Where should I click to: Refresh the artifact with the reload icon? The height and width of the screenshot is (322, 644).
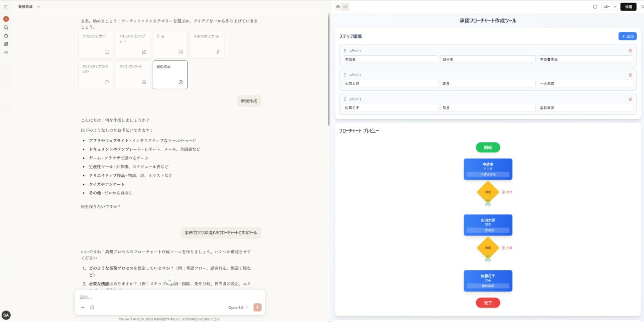(x=595, y=7)
